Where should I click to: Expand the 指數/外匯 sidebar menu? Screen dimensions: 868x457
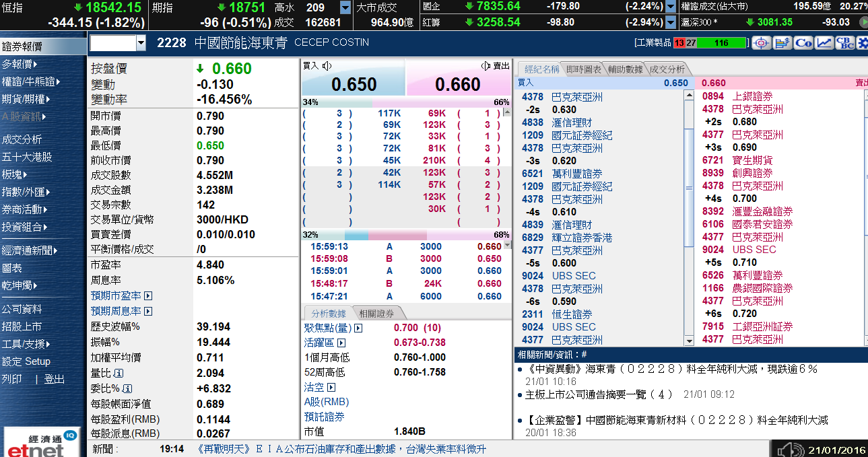pyautogui.click(x=27, y=192)
